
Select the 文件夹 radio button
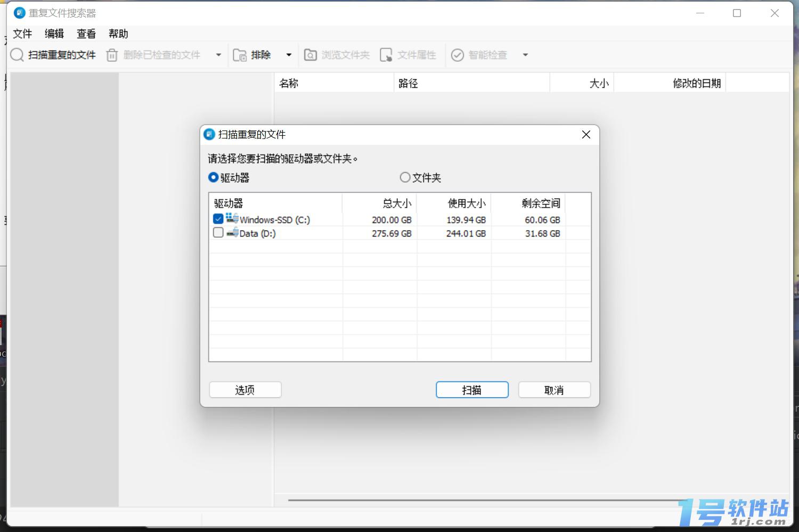(x=405, y=177)
